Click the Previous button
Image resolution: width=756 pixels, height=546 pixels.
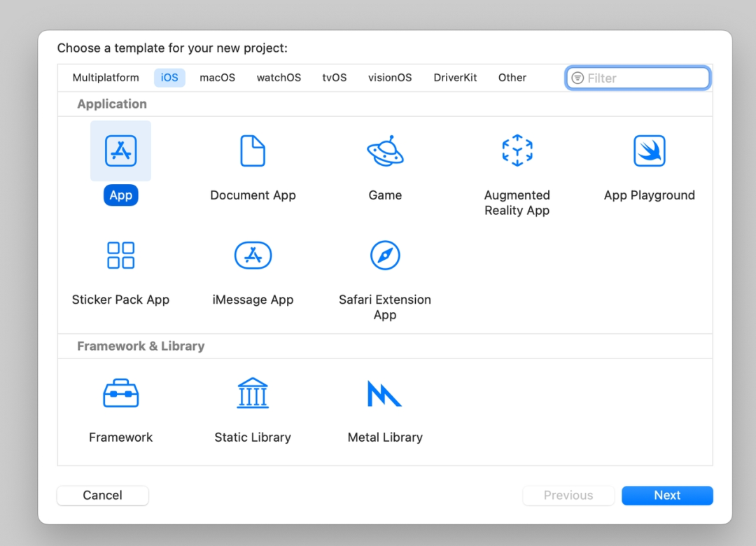568,496
